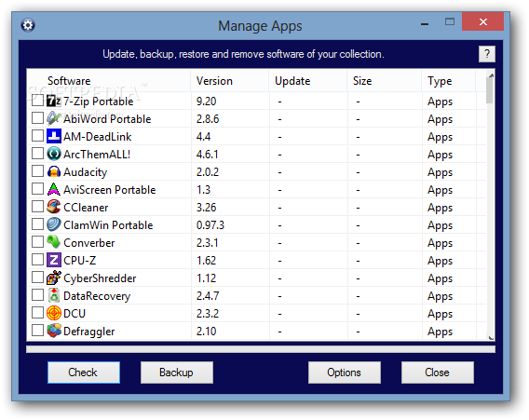Click the AviScreen Portable icon

(53, 189)
